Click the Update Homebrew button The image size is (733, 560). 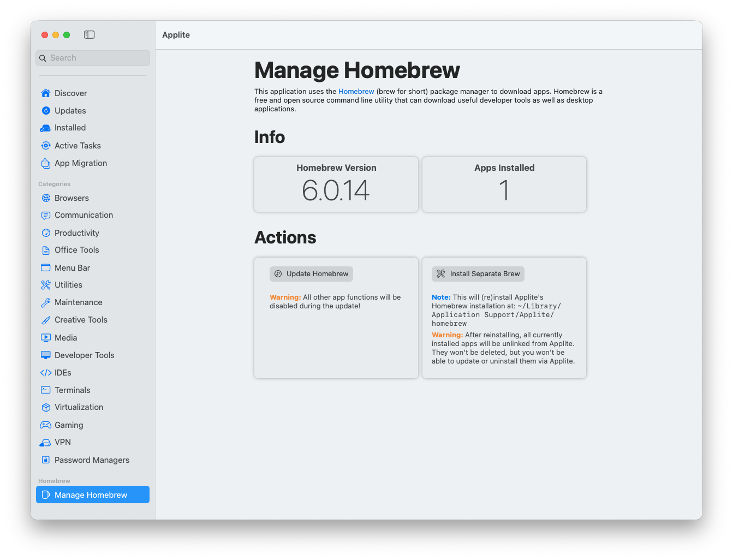coord(311,274)
